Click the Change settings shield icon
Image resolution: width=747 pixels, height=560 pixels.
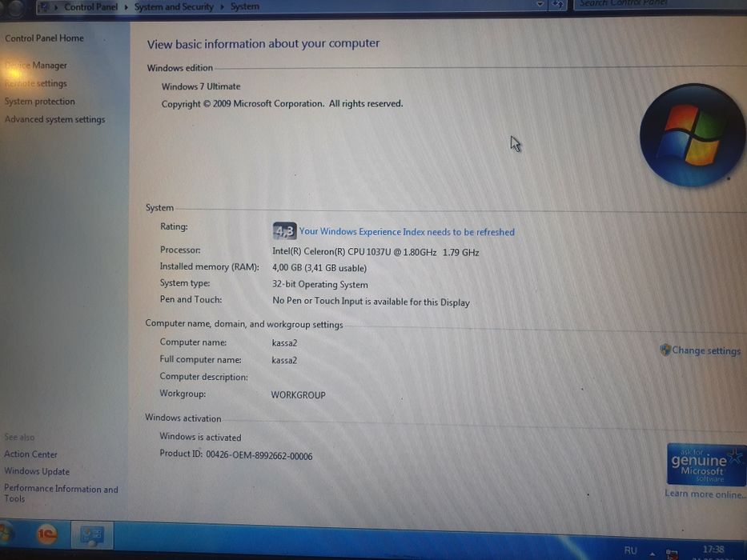tap(665, 350)
